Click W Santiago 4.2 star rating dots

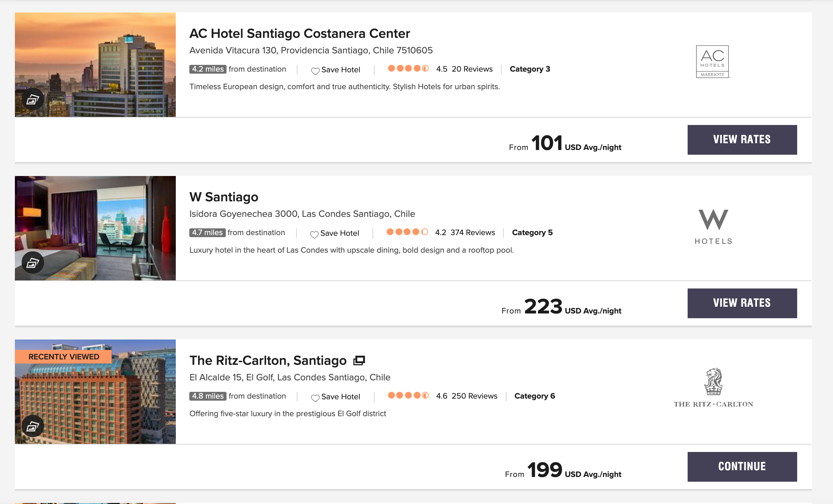(x=407, y=232)
